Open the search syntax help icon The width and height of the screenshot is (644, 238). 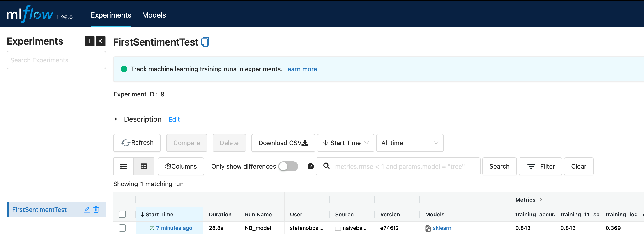[310, 166]
